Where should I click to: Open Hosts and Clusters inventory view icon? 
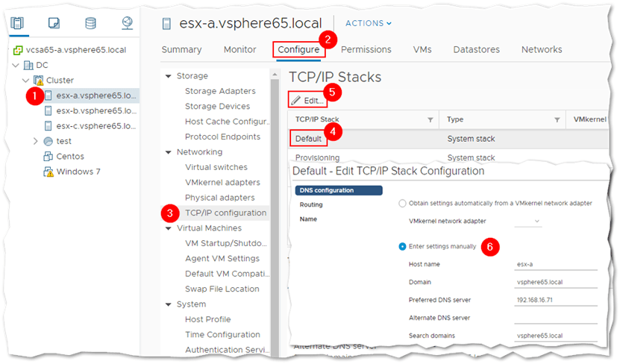pos(17,23)
